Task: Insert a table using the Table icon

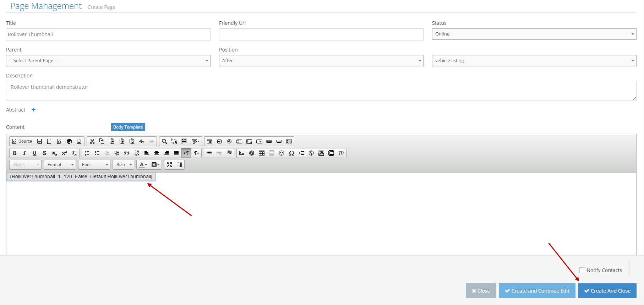Action: 262,153
